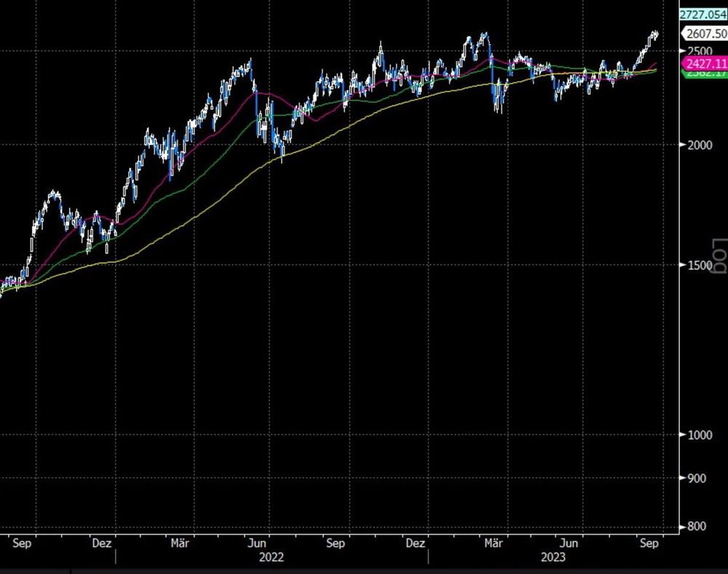Click the June 2022 candlestick low near 2000

(x=282, y=153)
